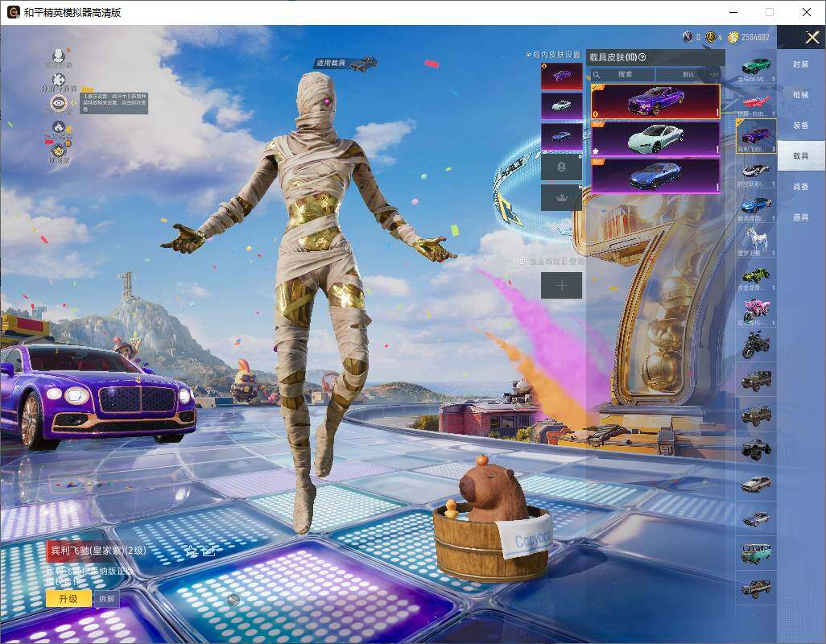Viewport: 826px width, 644px height.
Task: Click the 宾利飞驰(皇家紫)(2级) vehicle name
Action: coord(98,551)
